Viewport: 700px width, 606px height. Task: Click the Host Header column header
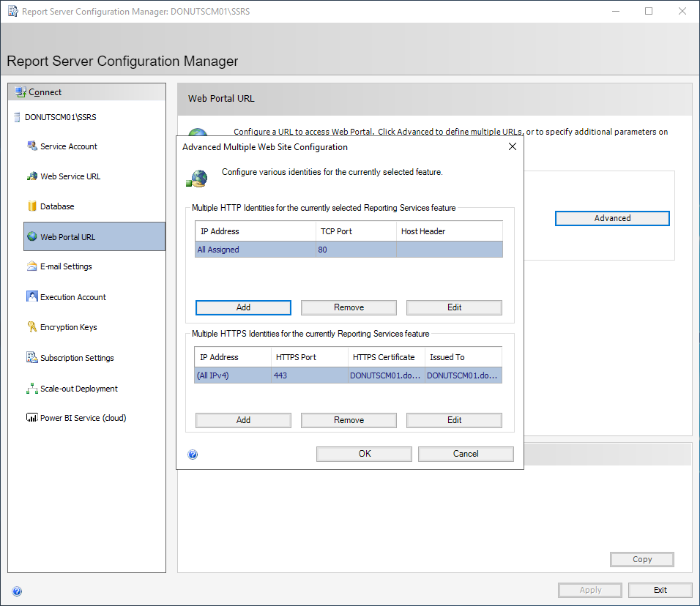(x=449, y=231)
